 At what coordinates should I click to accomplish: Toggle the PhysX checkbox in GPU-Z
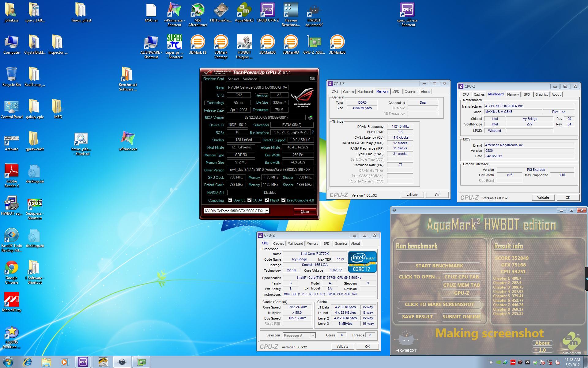(267, 200)
